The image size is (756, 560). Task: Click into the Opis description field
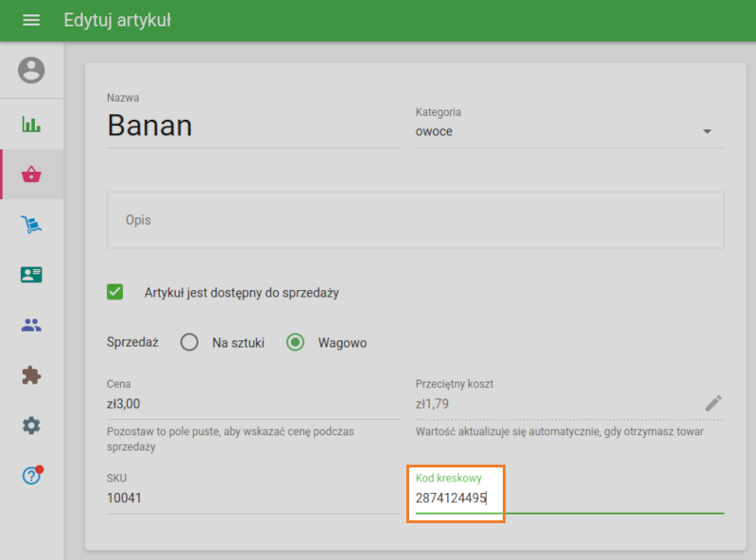click(415, 220)
